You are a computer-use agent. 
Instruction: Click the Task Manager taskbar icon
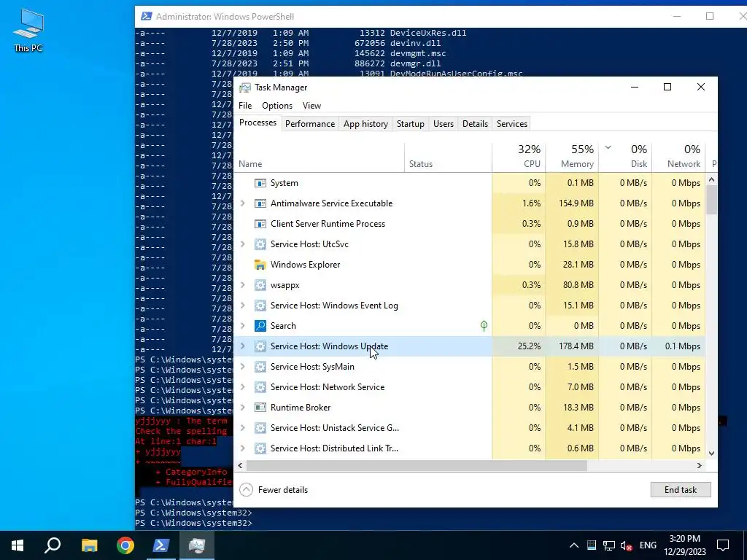pos(197,545)
